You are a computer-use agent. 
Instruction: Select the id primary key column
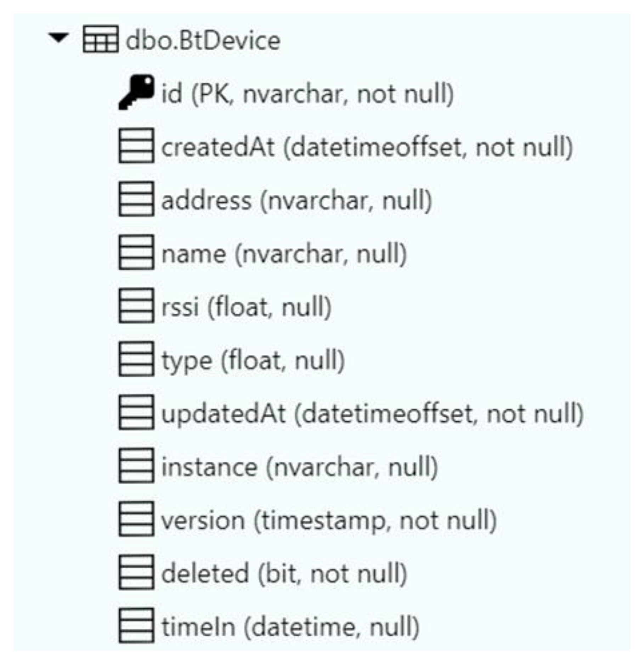(x=307, y=94)
